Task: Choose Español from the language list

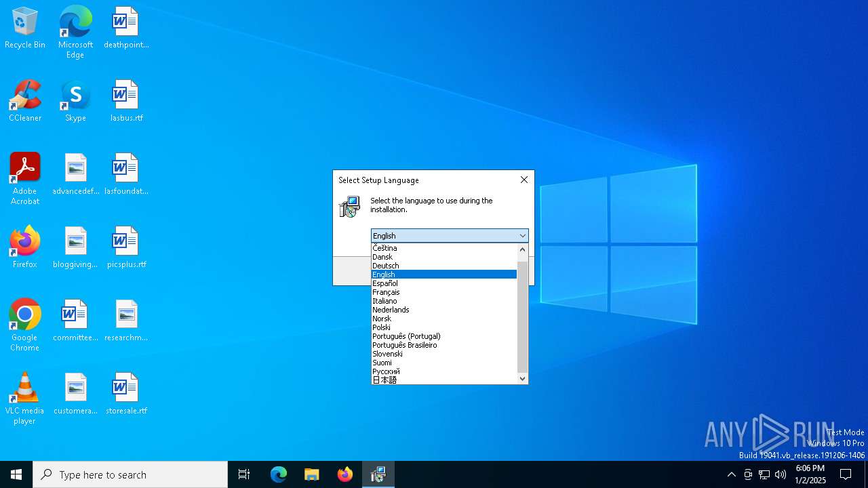Action: 444,283
